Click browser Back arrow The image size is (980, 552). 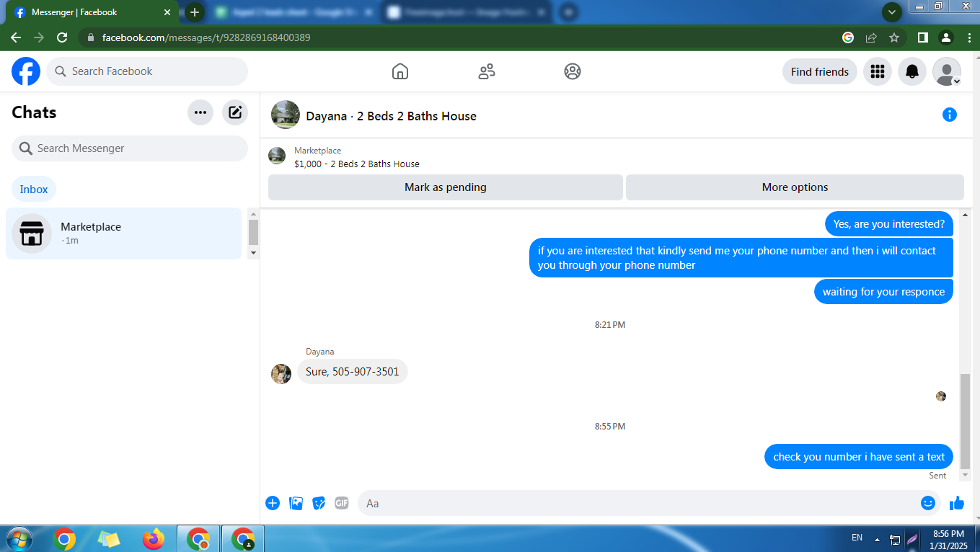coord(16,37)
